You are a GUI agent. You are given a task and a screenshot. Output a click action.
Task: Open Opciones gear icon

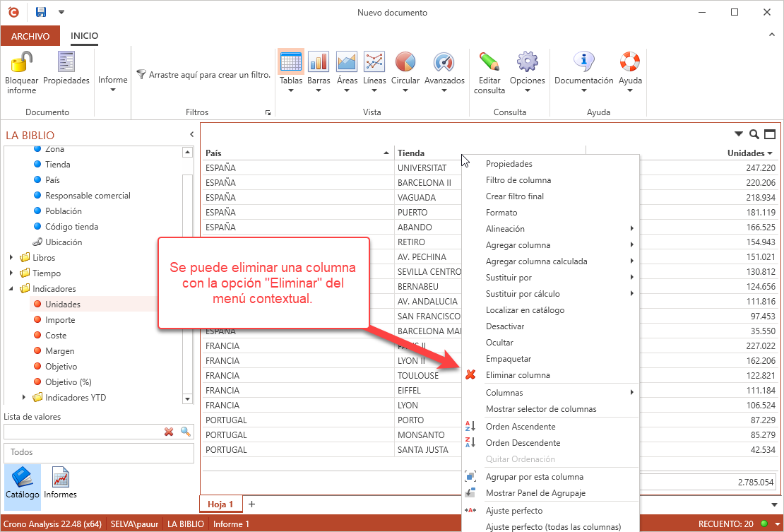click(x=527, y=62)
